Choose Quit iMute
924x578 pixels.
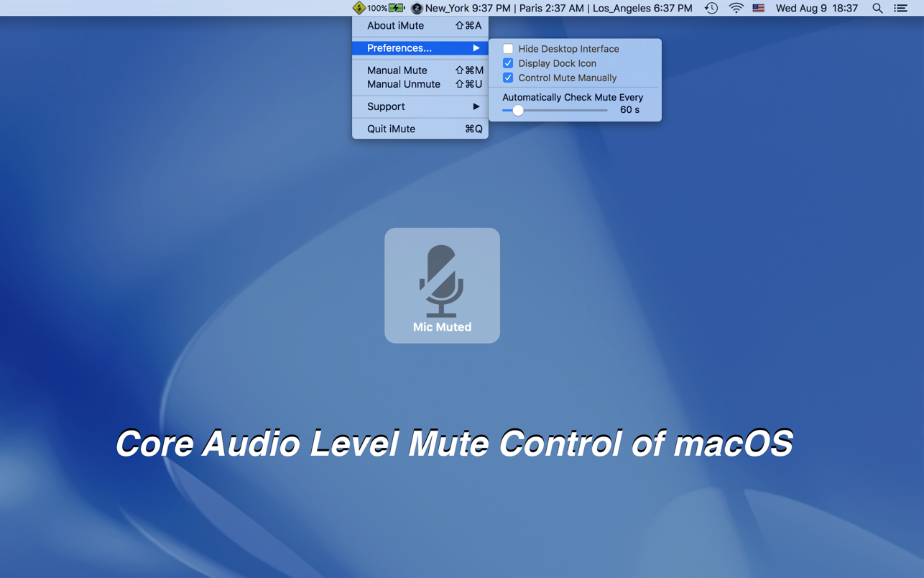click(420, 129)
